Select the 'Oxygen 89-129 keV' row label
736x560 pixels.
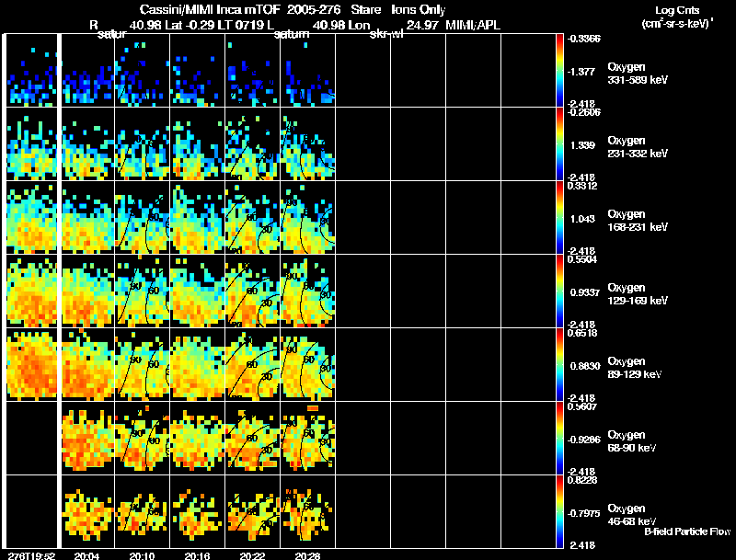point(635,368)
